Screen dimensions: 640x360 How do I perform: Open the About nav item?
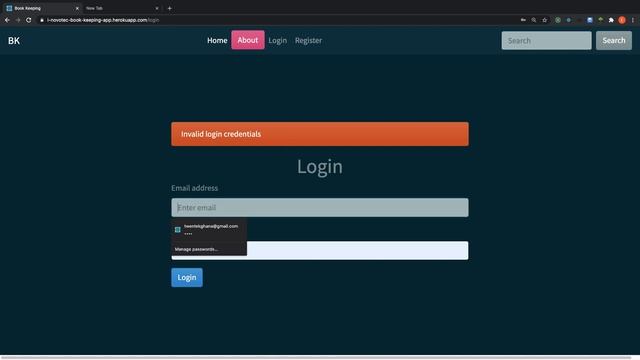click(248, 40)
